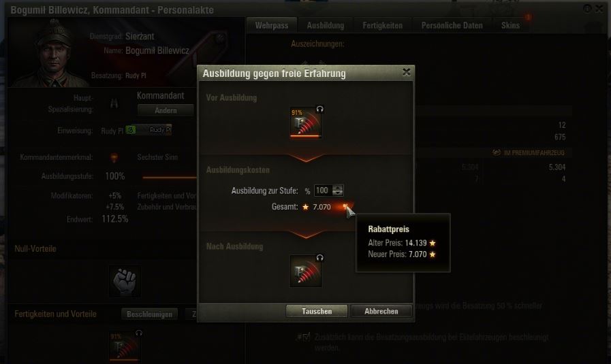Close the Ausbildung gegen freie Erfahrung dialog
611x364 pixels.
click(x=407, y=72)
